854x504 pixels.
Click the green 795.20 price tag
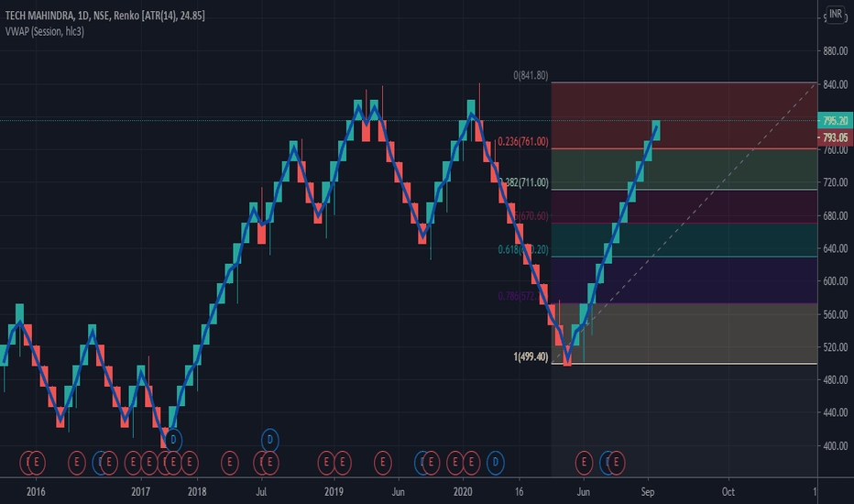click(x=835, y=121)
